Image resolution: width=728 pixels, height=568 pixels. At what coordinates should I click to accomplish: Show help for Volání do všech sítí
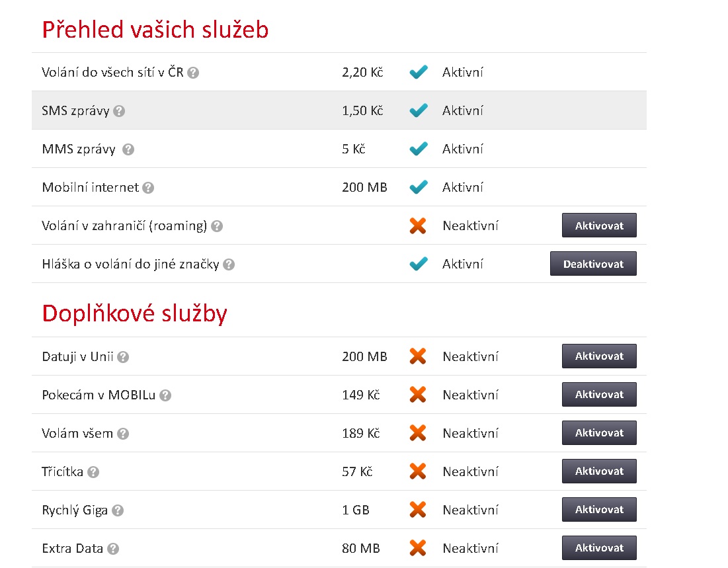pos(193,73)
